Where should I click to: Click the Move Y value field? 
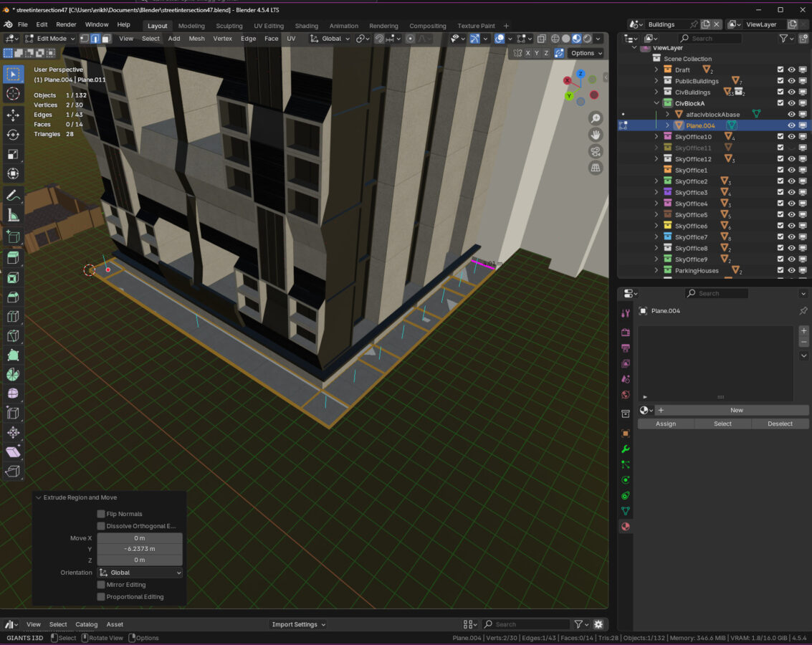tap(140, 549)
